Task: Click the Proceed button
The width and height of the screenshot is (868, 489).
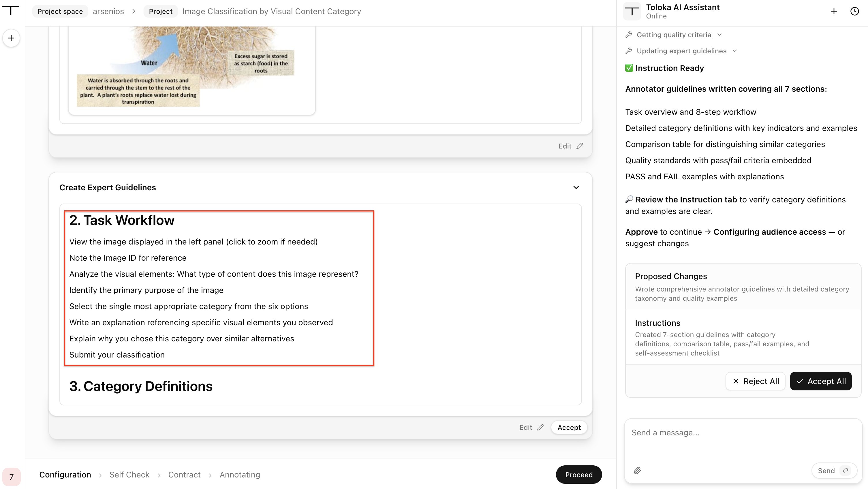Action: pos(578,475)
